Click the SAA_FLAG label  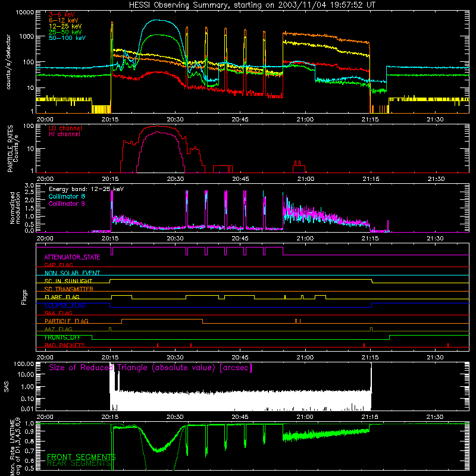click(x=58, y=313)
